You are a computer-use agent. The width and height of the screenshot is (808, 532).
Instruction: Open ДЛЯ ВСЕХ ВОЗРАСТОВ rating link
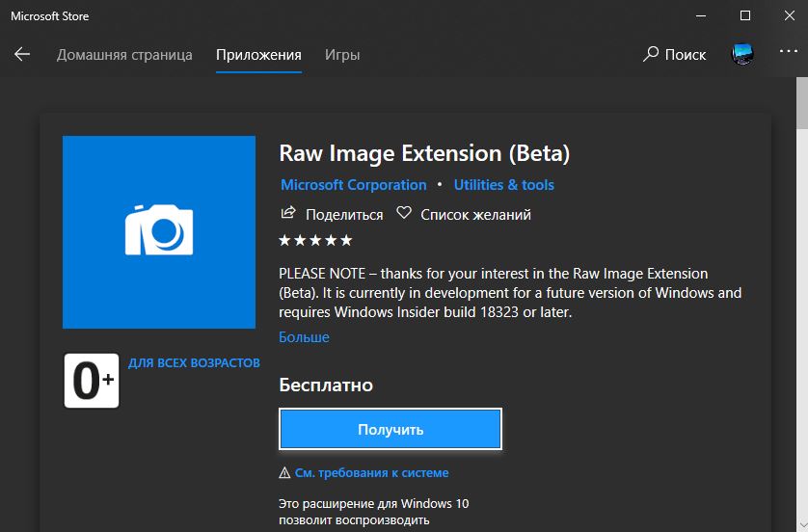[194, 362]
